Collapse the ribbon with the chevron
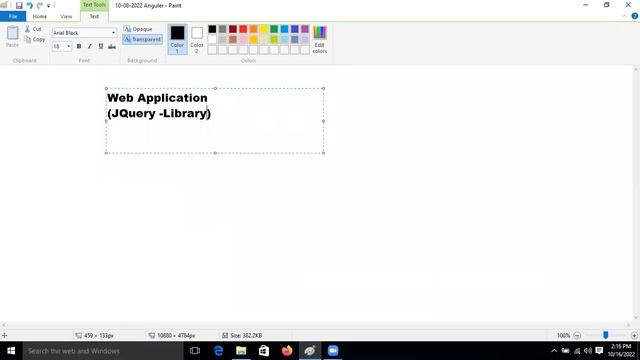Viewport: 640px width, 360px height. (x=624, y=16)
